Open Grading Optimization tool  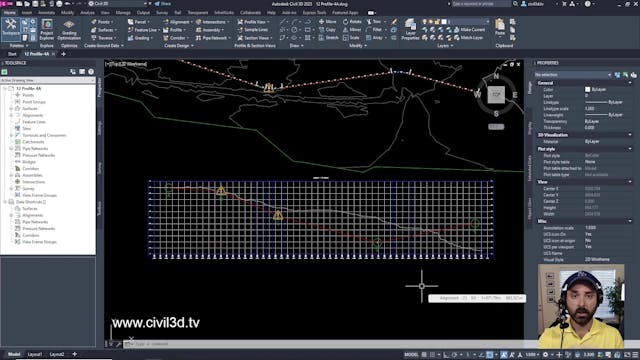pos(69,29)
